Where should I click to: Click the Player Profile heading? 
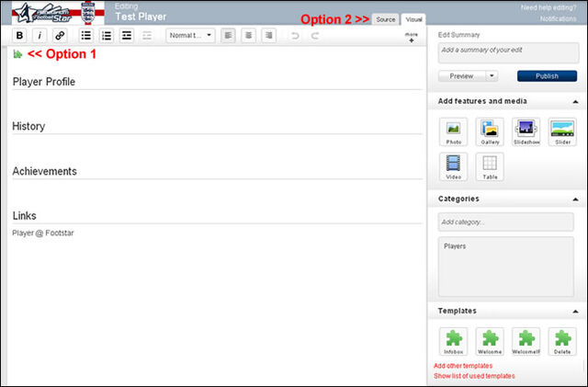pyautogui.click(x=44, y=82)
